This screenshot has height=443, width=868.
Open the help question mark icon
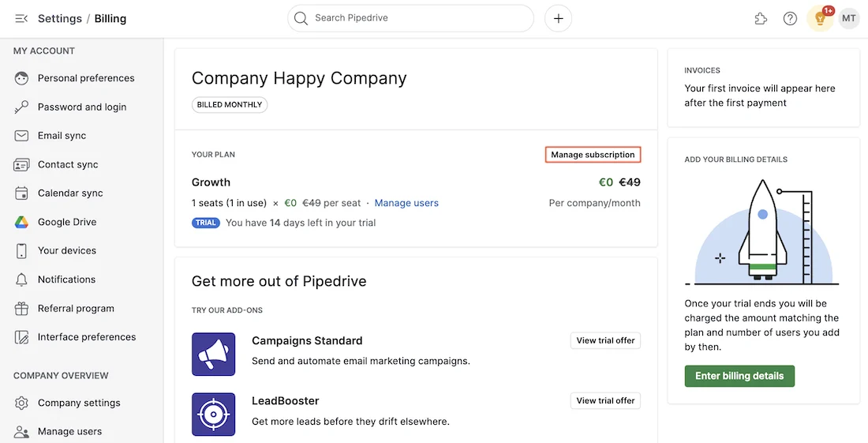[x=790, y=18]
